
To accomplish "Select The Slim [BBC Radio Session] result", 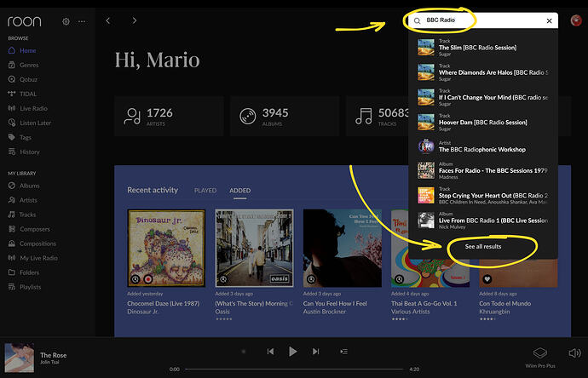I will [x=483, y=47].
